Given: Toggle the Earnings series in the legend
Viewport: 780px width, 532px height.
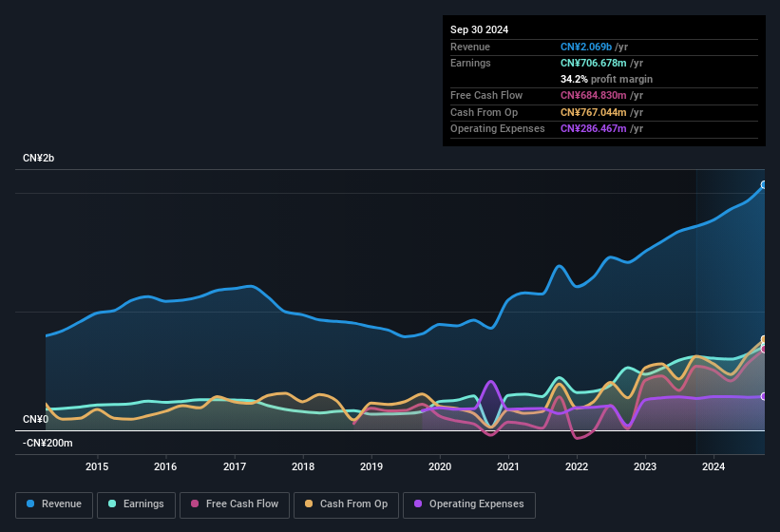Looking at the screenshot, I should tap(136, 504).
